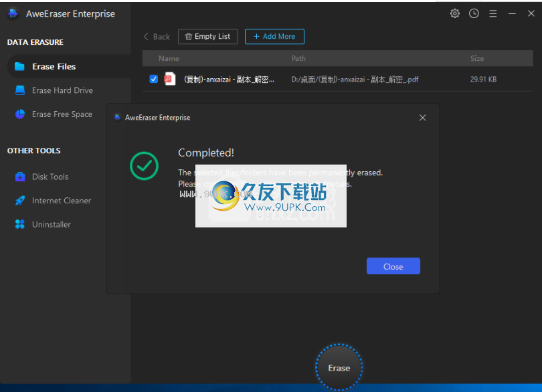Open the settings gear icon
This screenshot has height=392, width=542.
pos(454,13)
